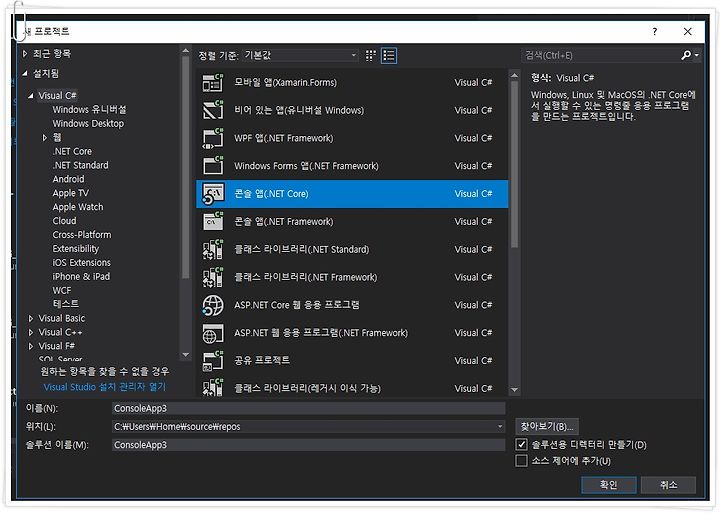Click the ASP.NET Core web application globe icon
The height and width of the screenshot is (514, 720).
213,305
